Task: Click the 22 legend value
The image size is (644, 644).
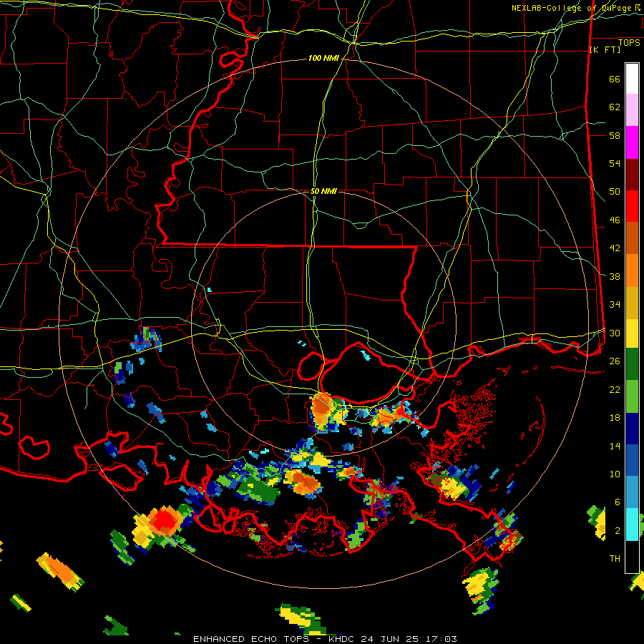Action: point(615,389)
